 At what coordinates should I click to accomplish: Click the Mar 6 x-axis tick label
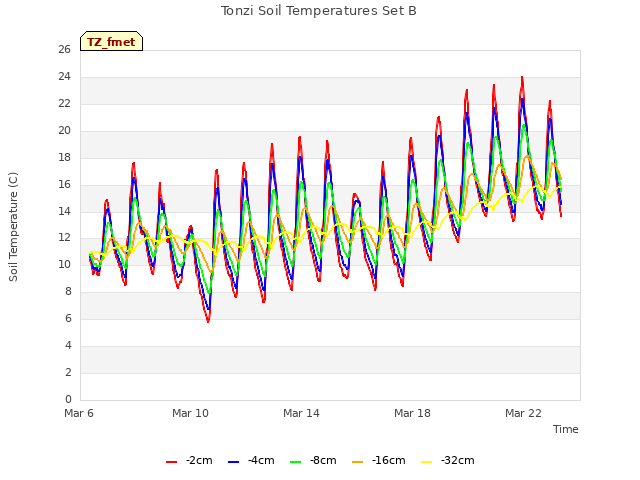79,413
